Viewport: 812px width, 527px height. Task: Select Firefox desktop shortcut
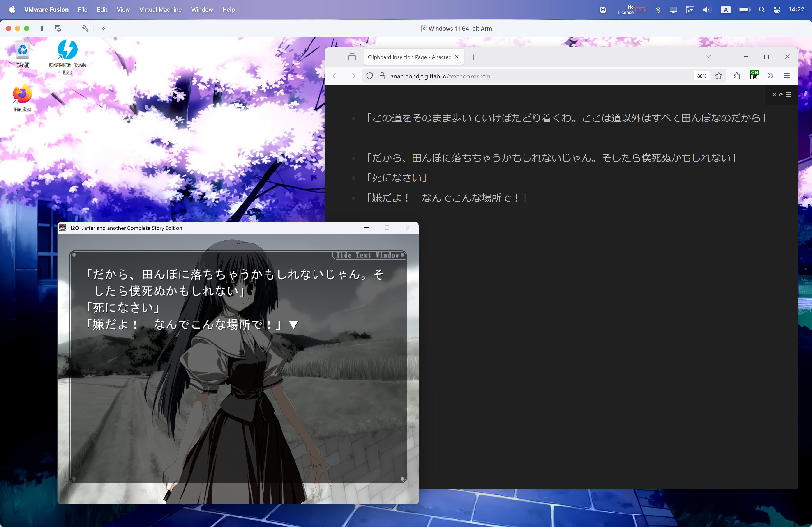click(23, 98)
